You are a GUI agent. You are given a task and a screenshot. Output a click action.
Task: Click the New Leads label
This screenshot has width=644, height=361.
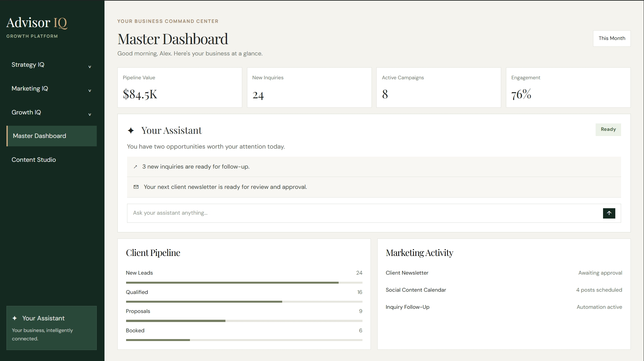(x=139, y=273)
